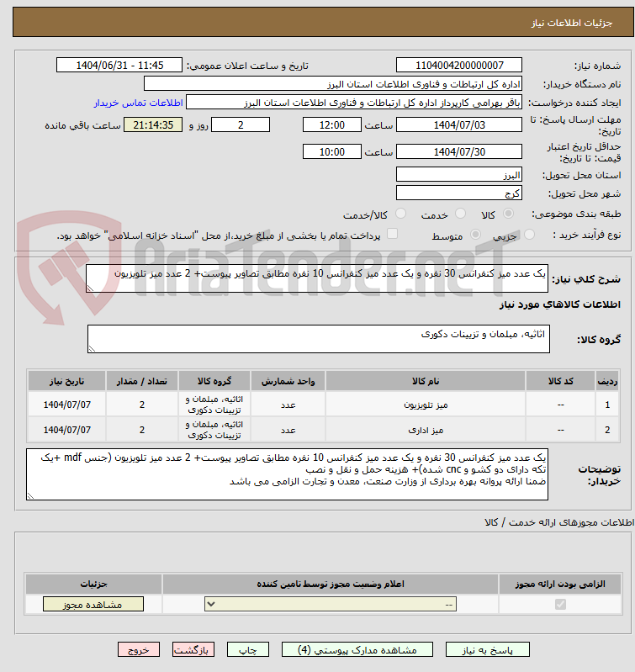Click need date in row 1
The height and width of the screenshot is (672, 635).
[x=66, y=405]
